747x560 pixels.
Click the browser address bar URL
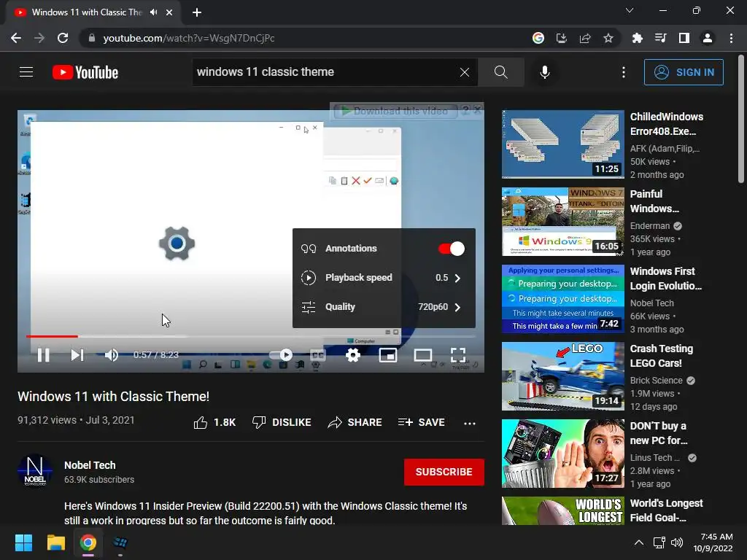click(x=189, y=38)
